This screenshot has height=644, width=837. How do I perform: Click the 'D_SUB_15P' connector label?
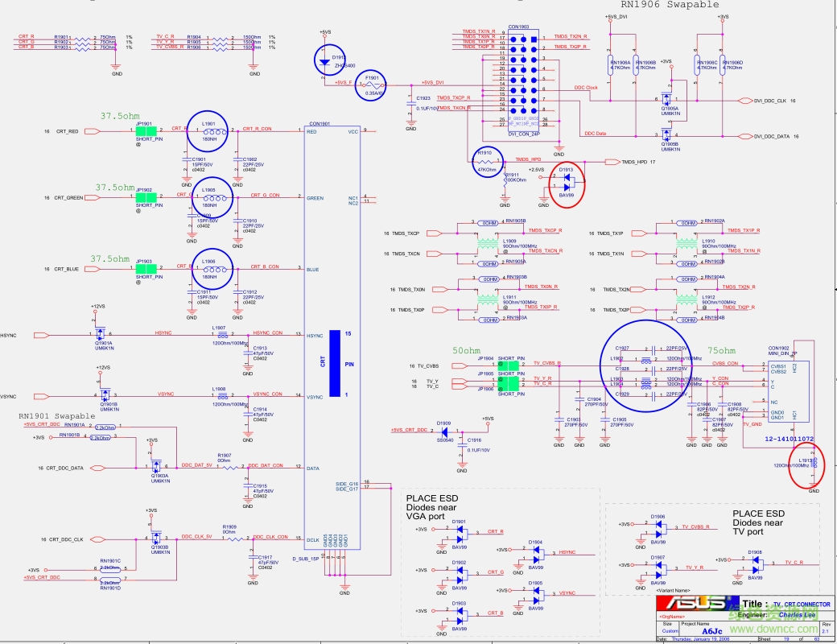[305, 559]
